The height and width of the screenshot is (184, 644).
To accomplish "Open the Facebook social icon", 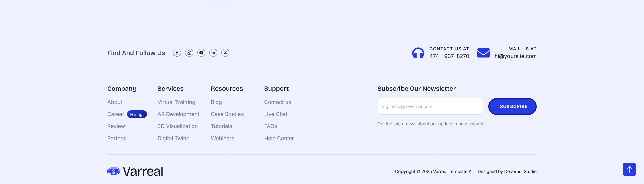I will click(177, 53).
